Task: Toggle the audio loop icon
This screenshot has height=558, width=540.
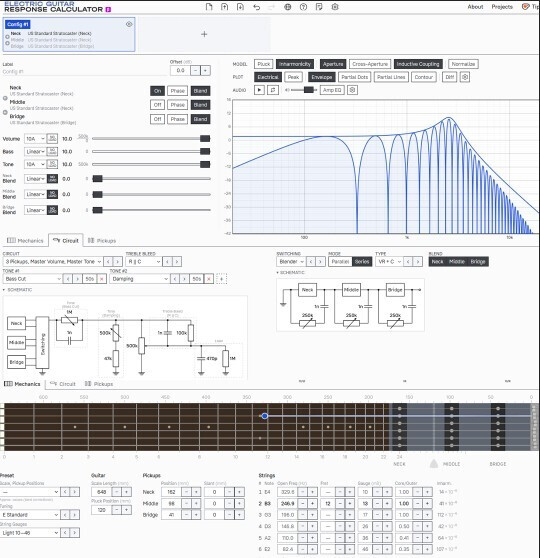Action: (273, 90)
